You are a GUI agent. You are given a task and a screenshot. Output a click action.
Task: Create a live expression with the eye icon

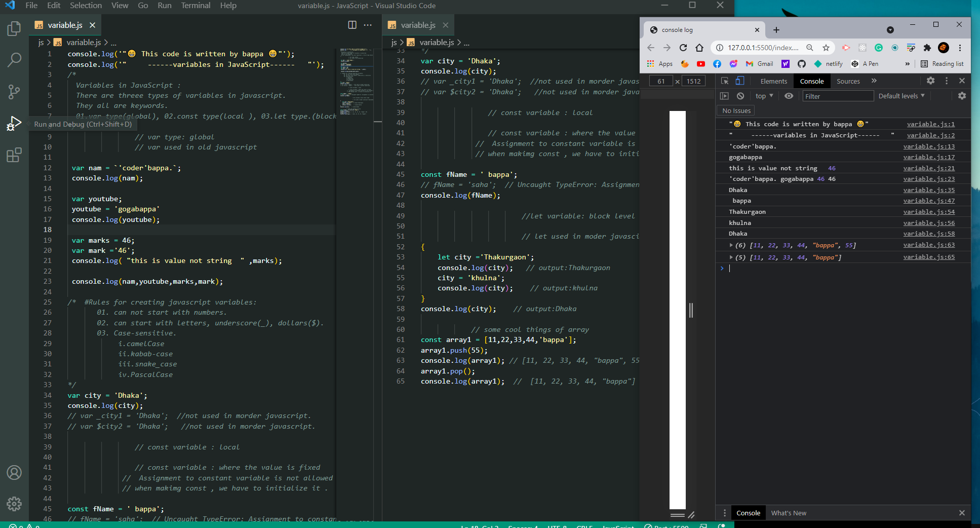click(789, 96)
